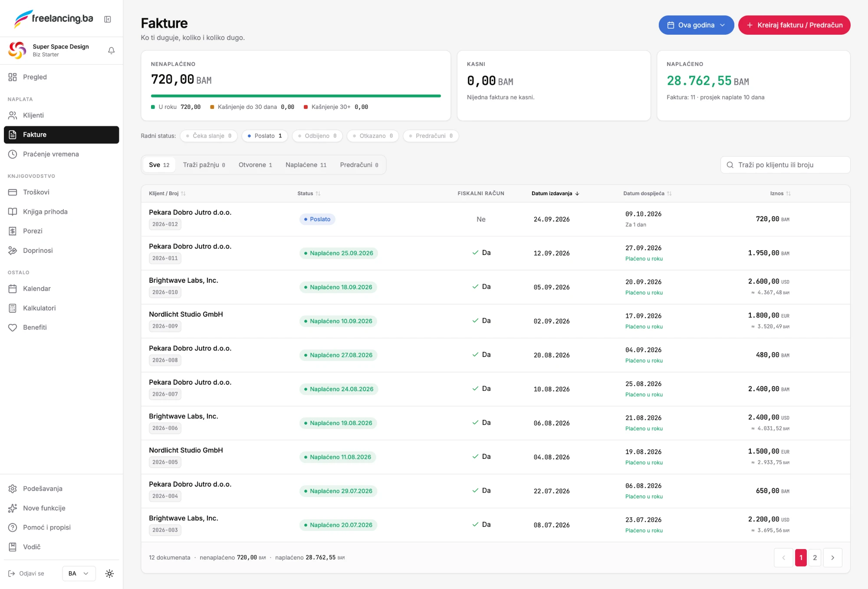Open Pregled dashboard icon

click(13, 77)
